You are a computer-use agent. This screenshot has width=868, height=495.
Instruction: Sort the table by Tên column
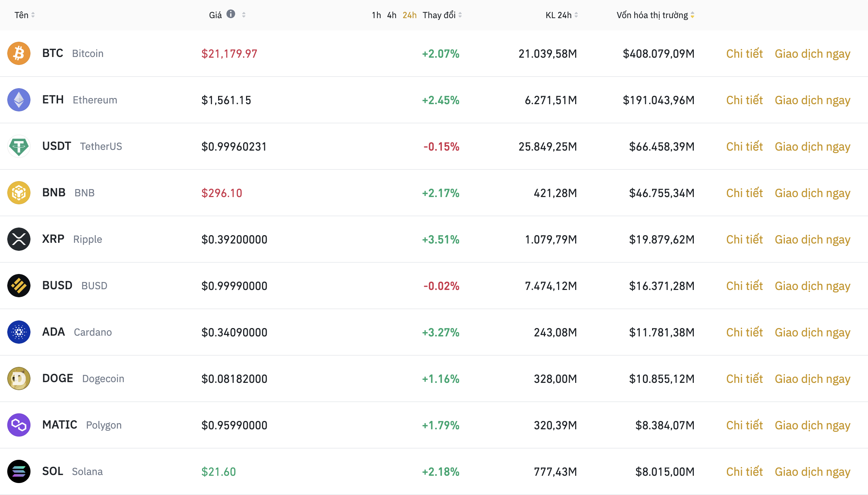pos(25,15)
